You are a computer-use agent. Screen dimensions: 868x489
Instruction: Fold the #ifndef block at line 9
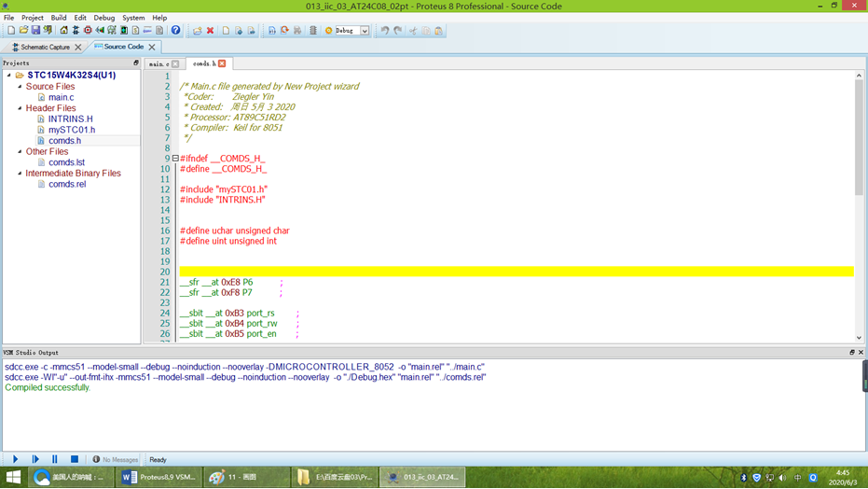tap(175, 159)
